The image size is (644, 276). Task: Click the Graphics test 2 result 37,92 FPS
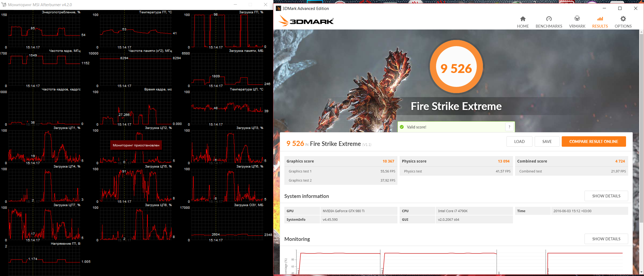coord(388,181)
